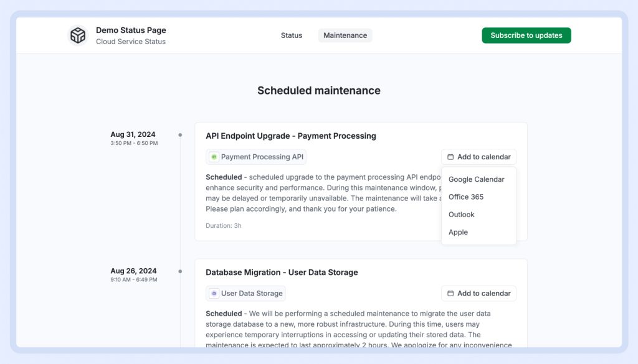Click the purple User Data Storage tag icon
638x364 pixels.
214,294
